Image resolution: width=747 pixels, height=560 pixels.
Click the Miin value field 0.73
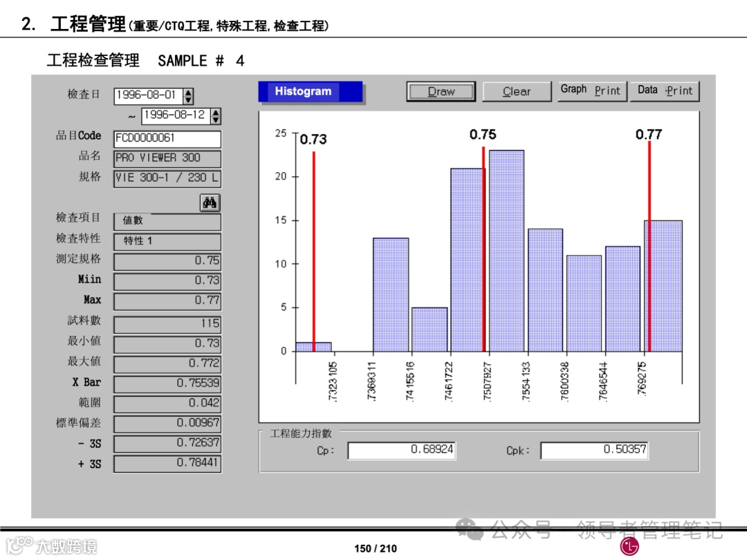(x=167, y=281)
